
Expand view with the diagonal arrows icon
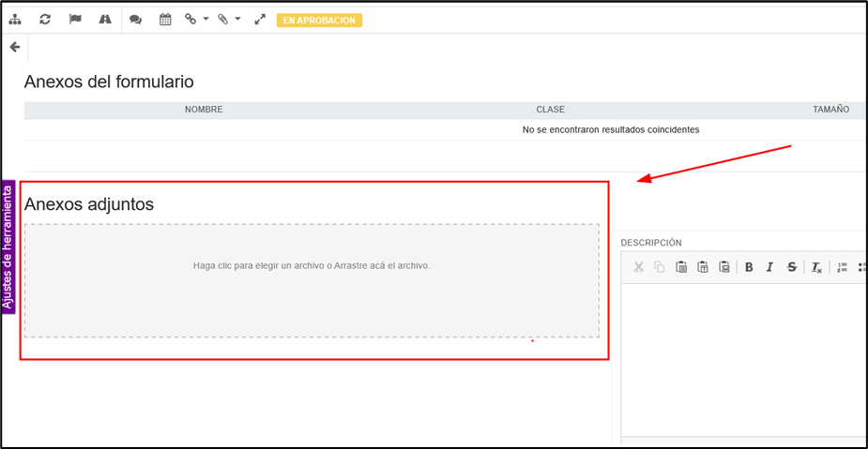[260, 19]
